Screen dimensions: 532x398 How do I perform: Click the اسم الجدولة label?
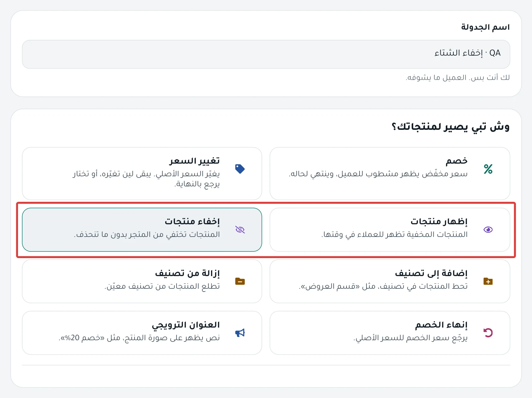(x=486, y=27)
